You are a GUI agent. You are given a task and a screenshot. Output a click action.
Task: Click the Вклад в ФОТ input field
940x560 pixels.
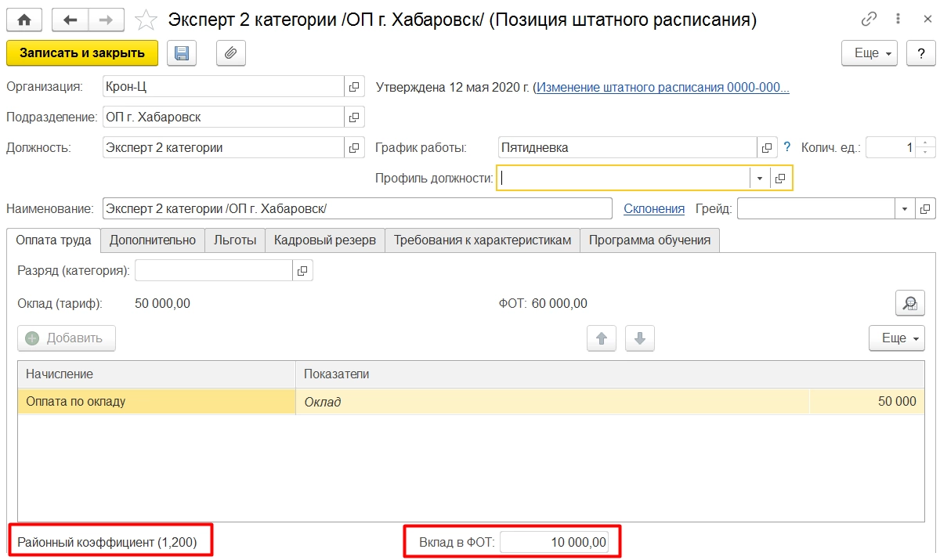[554, 541]
